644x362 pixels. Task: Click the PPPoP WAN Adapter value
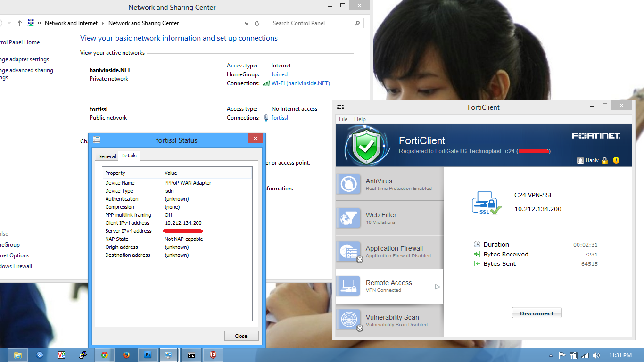coord(188,183)
